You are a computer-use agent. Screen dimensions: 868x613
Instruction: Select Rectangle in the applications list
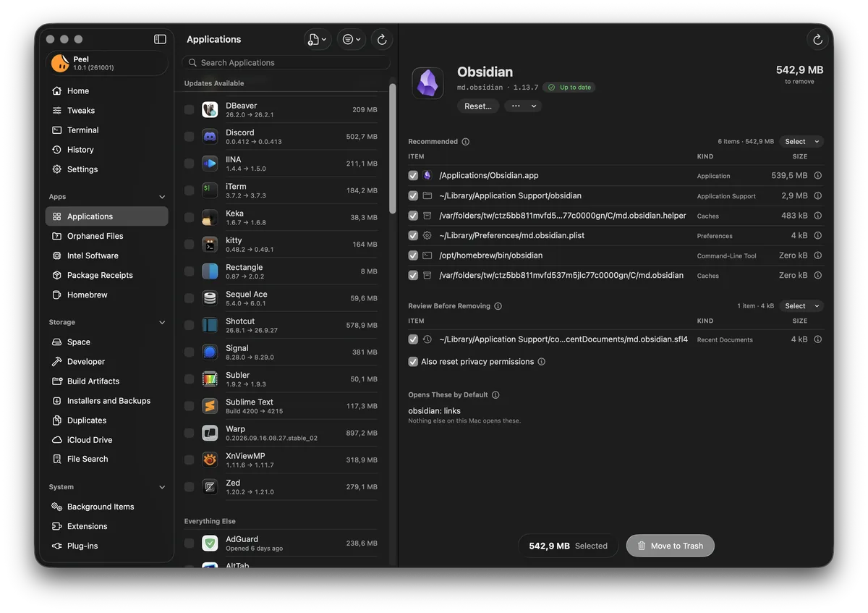pos(281,271)
